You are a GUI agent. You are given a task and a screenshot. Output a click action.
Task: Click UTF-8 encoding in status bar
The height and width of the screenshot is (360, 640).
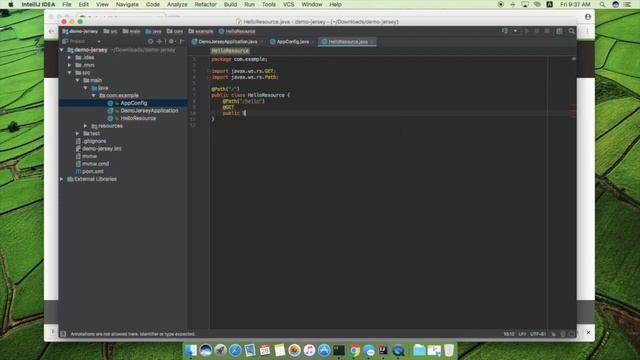coord(538,334)
